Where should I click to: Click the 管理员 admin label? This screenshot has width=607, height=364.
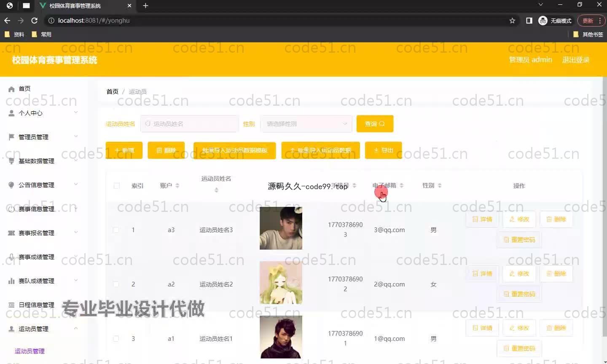click(531, 60)
